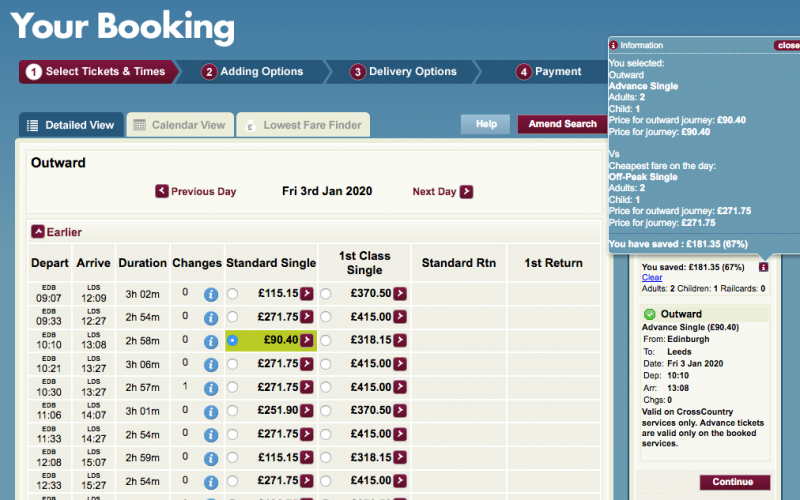Viewport: 800px width, 500px height.
Task: Expand the Earlier trains section
Action: tap(38, 232)
